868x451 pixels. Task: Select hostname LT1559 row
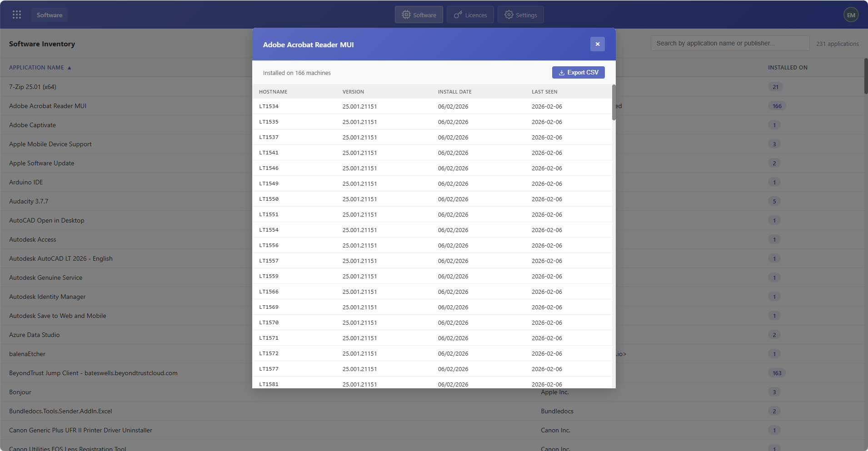pyautogui.click(x=432, y=276)
